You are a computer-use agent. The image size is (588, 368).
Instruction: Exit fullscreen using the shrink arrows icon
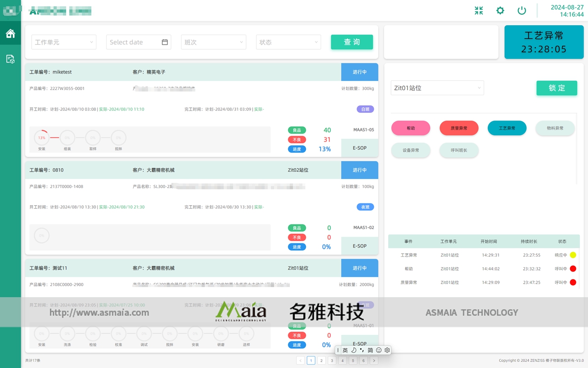click(479, 11)
